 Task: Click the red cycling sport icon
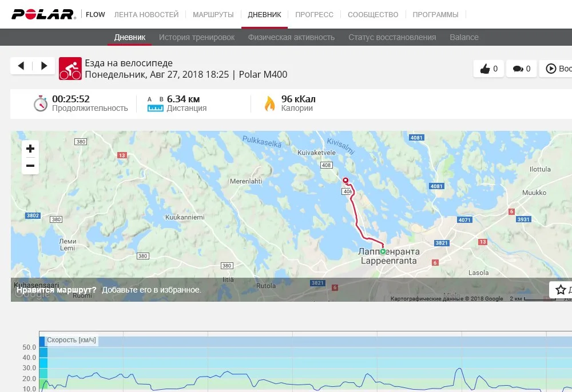coord(70,69)
